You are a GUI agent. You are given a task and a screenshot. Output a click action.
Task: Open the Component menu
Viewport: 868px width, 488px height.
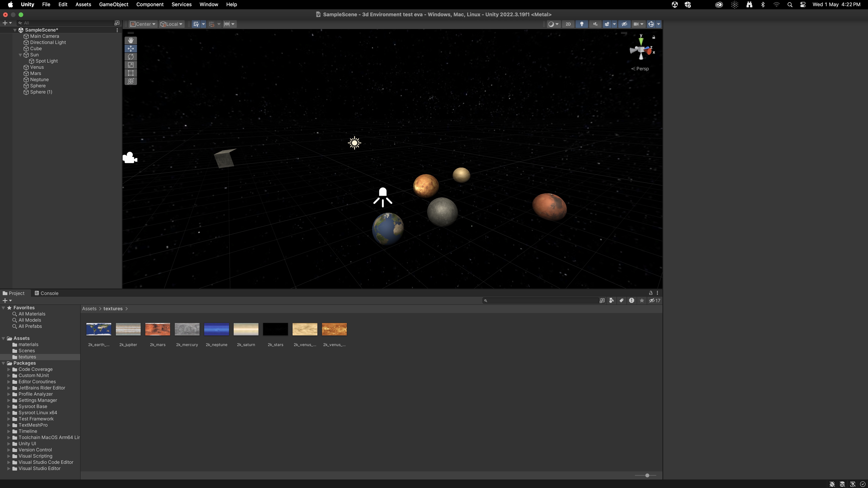[x=150, y=4]
